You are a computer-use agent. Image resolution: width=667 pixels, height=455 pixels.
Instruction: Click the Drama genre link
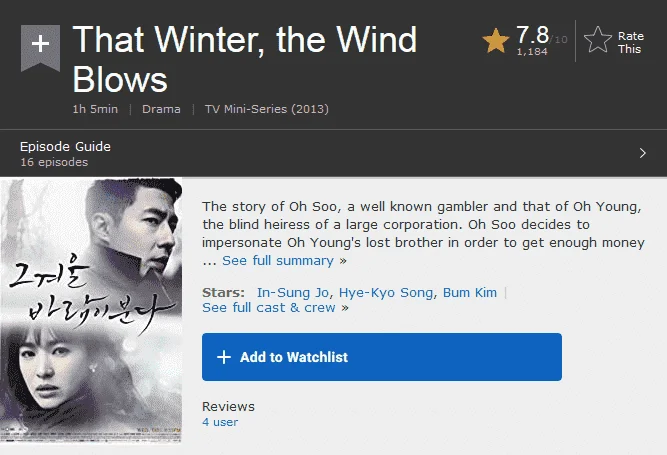(x=161, y=109)
